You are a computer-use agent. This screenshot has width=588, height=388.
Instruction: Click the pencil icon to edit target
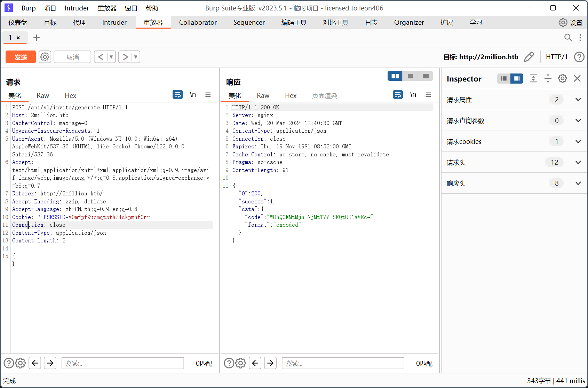pos(529,57)
